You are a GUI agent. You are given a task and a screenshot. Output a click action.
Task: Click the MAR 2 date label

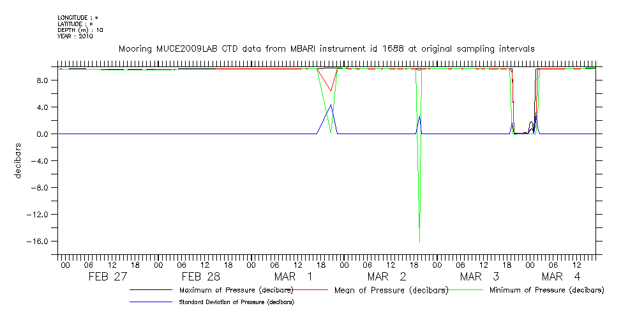(387, 277)
